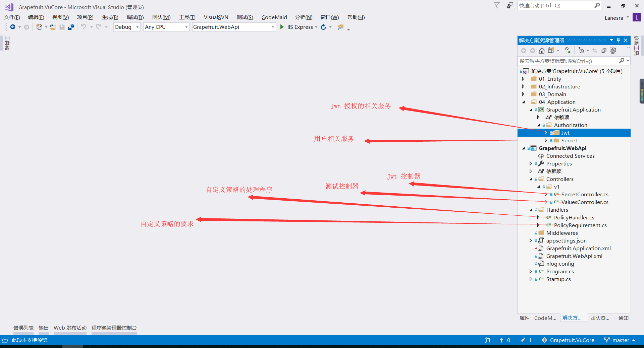
Task: Switch to the 输出 tab
Action: 44,328
